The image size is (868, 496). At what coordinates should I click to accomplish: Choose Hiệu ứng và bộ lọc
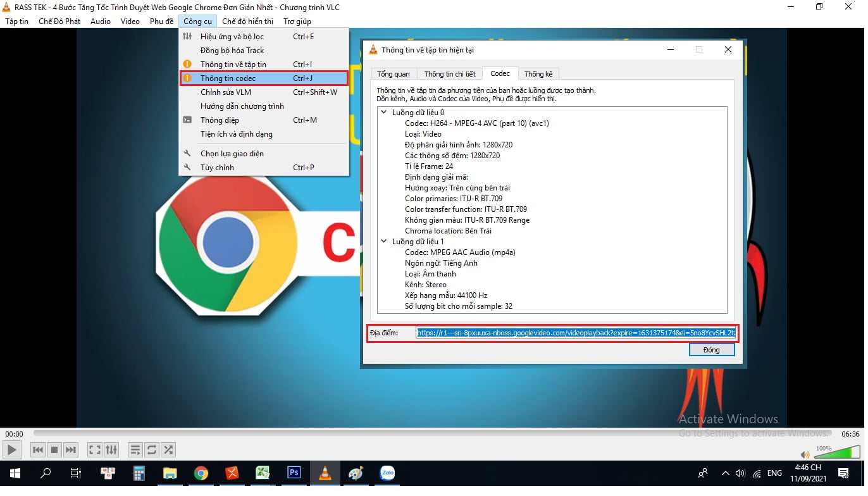click(264, 37)
